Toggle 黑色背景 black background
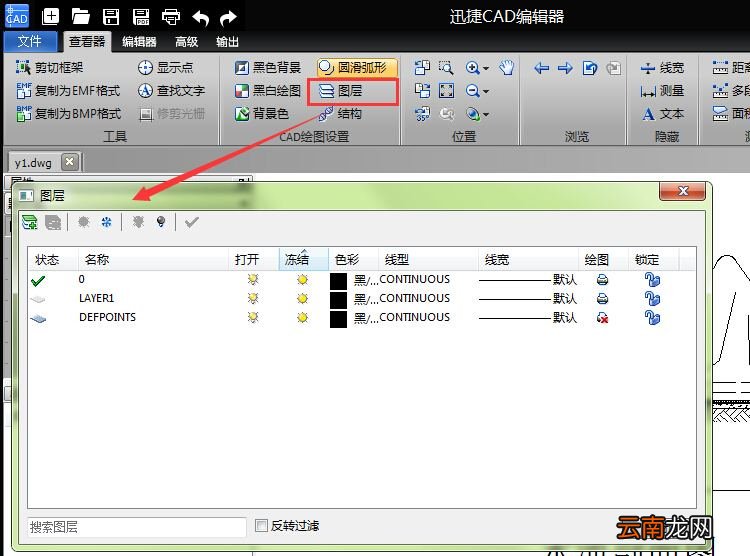Viewport: 750px width, 556px height. tap(268, 67)
